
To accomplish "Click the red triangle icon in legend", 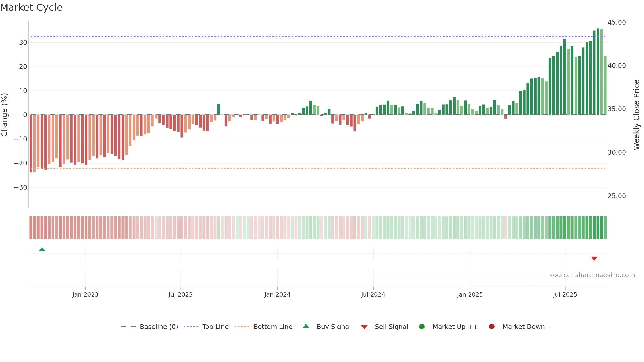I will coord(364,327).
